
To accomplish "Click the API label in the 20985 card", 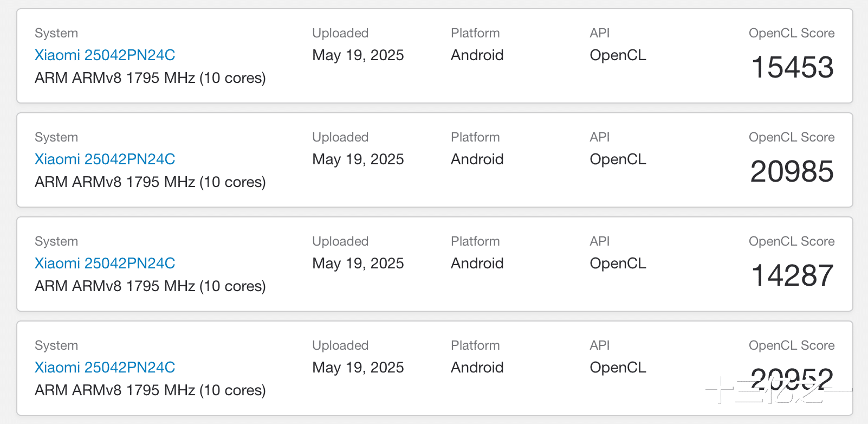I will [599, 137].
